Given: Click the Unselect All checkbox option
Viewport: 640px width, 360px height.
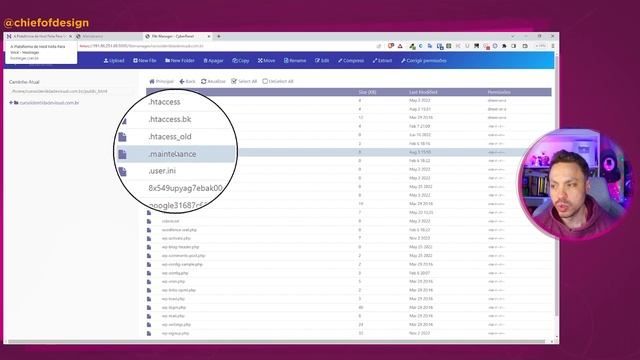Looking at the screenshot, I should (278, 81).
